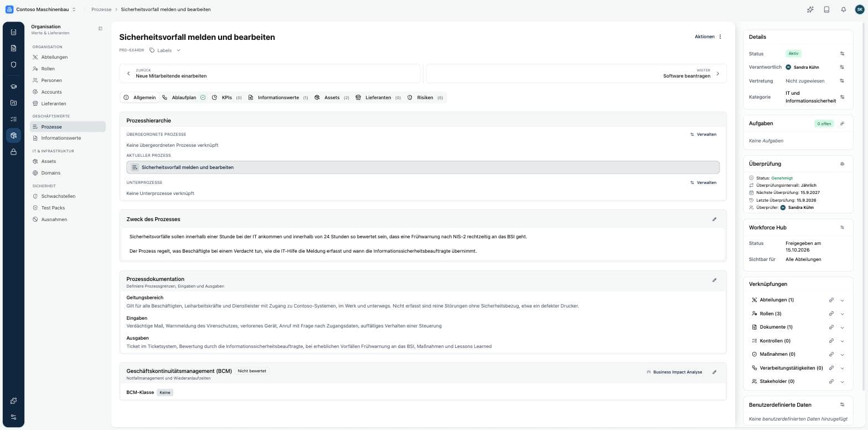The height and width of the screenshot is (430, 868).
Task: Open the Labels dropdown
Action: coord(165,50)
